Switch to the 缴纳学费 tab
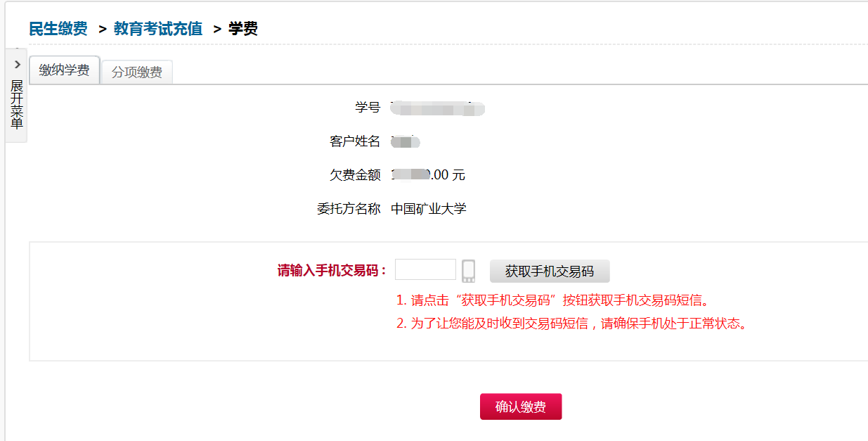Image resolution: width=868 pixels, height=441 pixels. click(65, 70)
